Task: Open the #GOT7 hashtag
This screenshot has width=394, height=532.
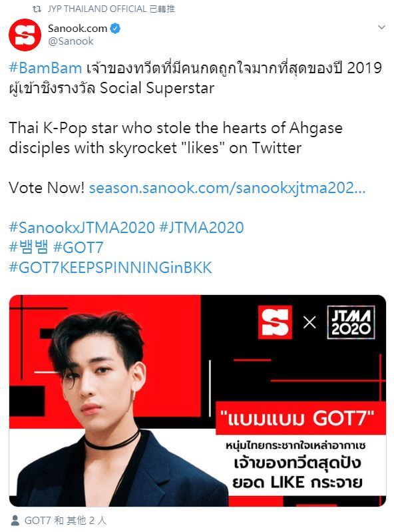Action: 79,247
